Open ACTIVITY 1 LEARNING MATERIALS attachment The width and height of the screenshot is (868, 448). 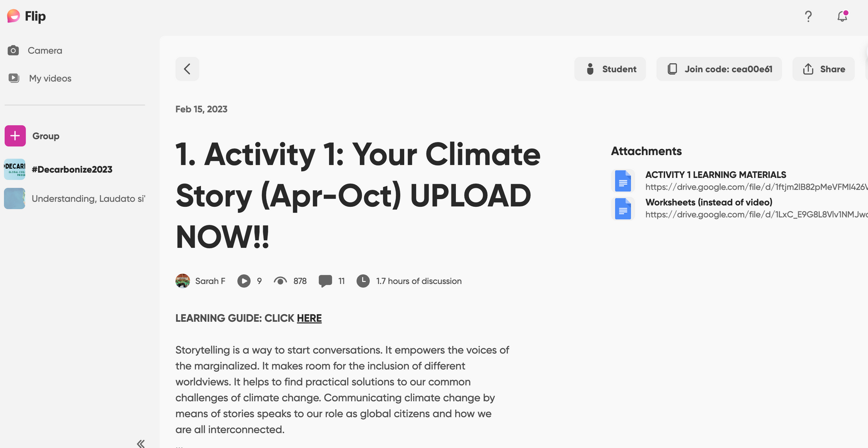click(715, 175)
